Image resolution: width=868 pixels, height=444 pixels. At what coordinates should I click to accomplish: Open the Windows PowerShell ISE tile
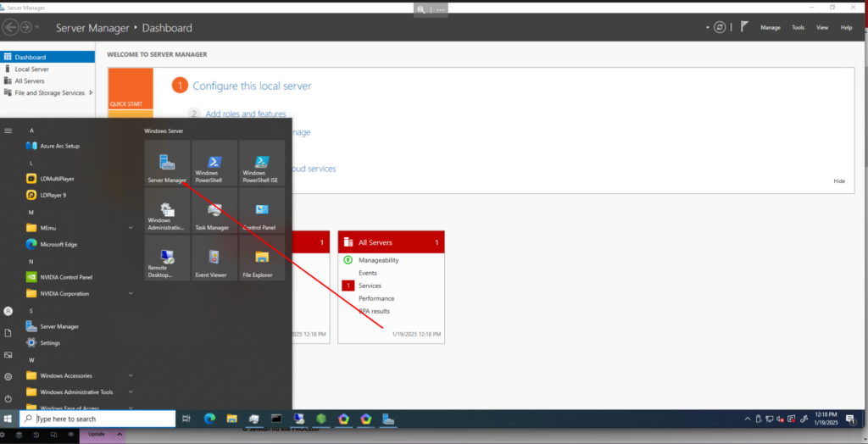pos(262,164)
